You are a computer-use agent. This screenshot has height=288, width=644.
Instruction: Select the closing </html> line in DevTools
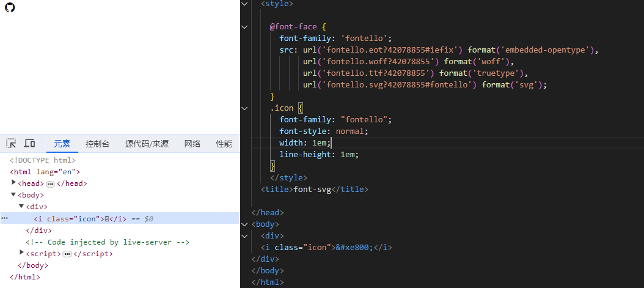(24, 277)
